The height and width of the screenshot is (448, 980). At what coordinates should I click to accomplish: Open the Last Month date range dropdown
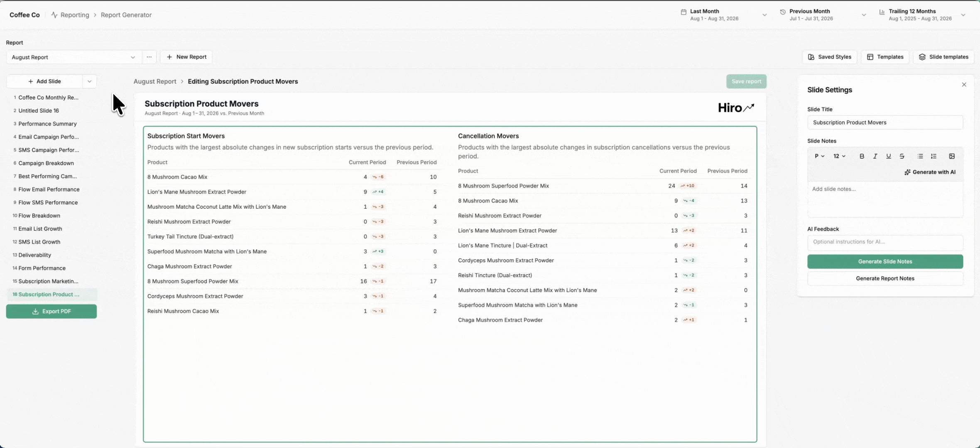pyautogui.click(x=724, y=15)
